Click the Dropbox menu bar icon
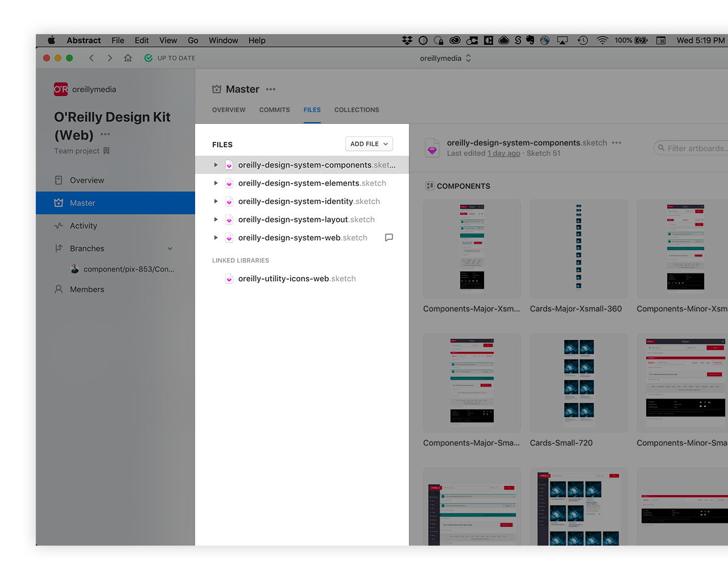This screenshot has height=582, width=728. tap(407, 40)
